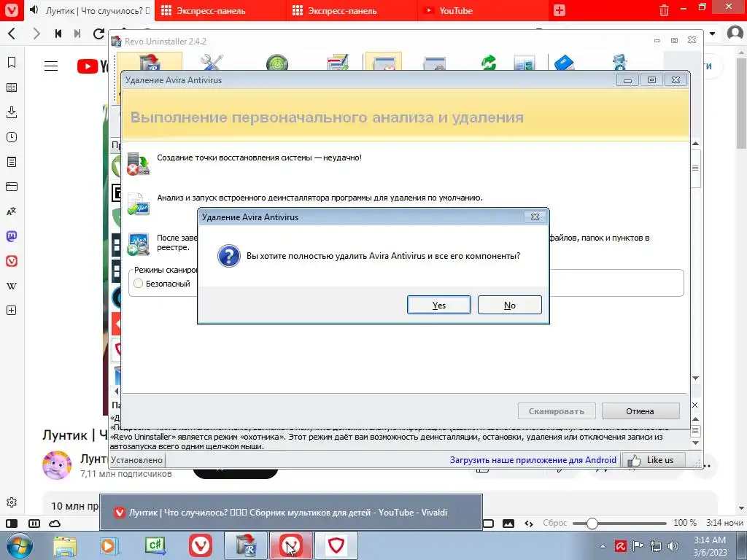Click the Rewind history button
Screen dimensions: 747x560
tap(58, 34)
